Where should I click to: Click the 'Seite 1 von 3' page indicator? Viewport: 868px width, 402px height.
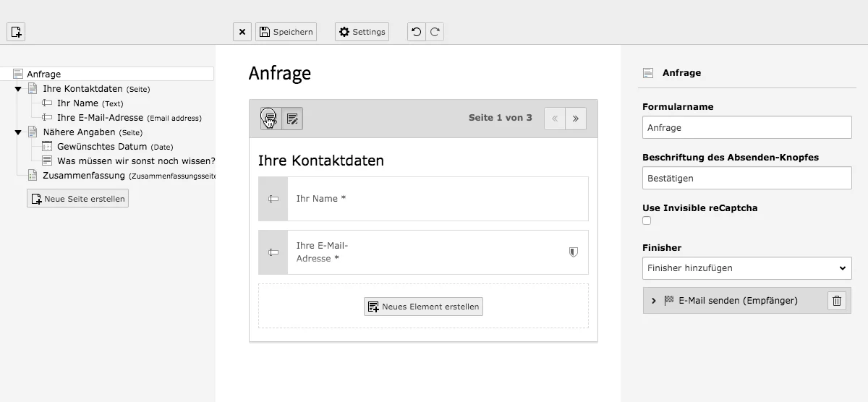pyautogui.click(x=501, y=118)
